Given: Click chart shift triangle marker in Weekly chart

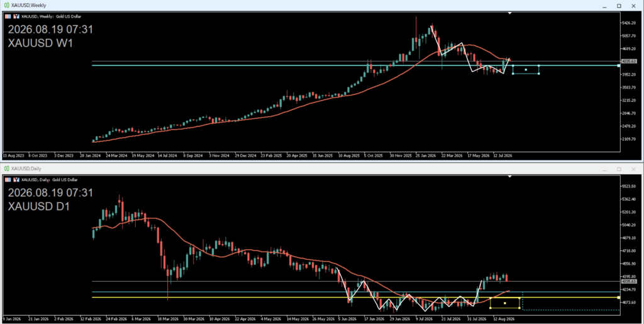Looking at the screenshot, I should point(509,13).
